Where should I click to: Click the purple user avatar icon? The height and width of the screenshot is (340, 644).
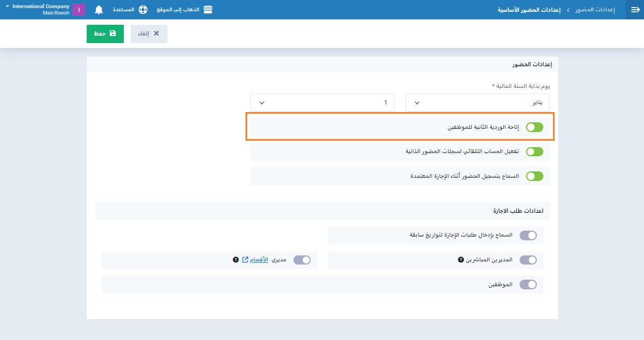coord(79,10)
